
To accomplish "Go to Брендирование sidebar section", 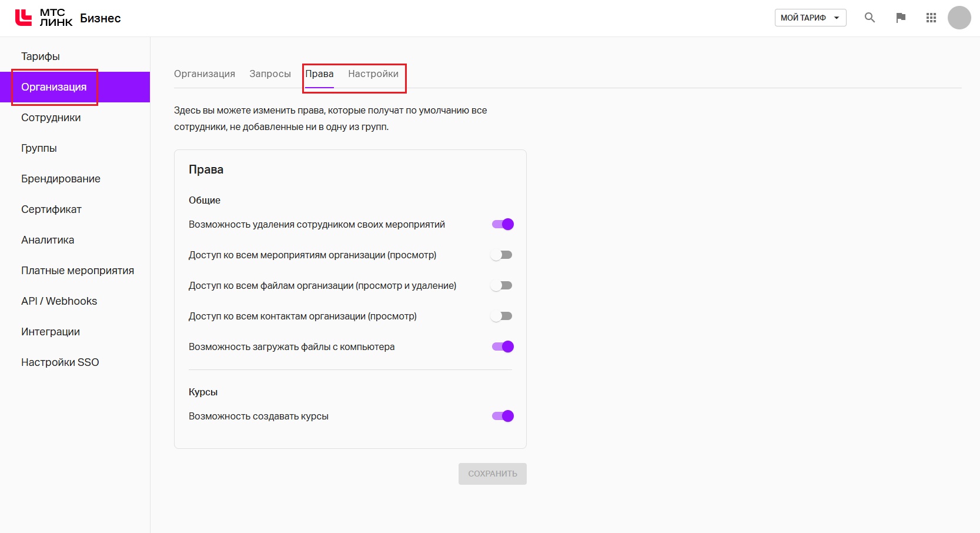I will 61,179.
